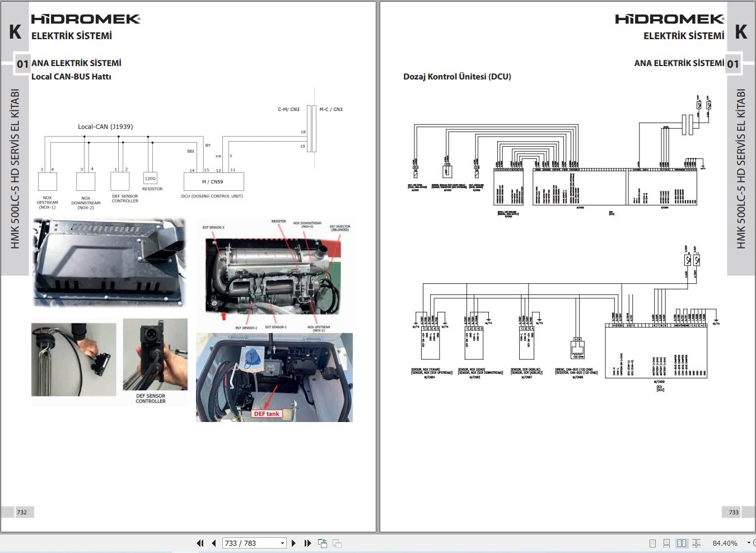Click the sensor cable photo with hand
756x553 pixels.
pos(74,359)
